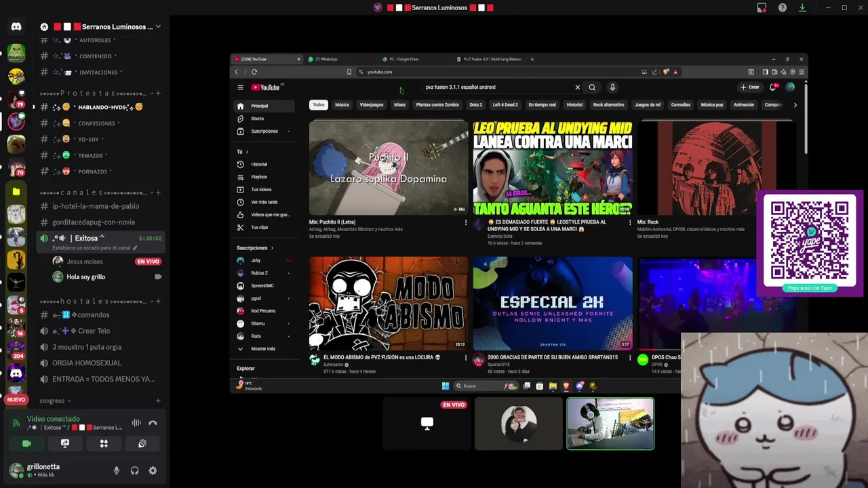Open the ip-hotel-la-mama-de-pablo channel

(x=100, y=206)
